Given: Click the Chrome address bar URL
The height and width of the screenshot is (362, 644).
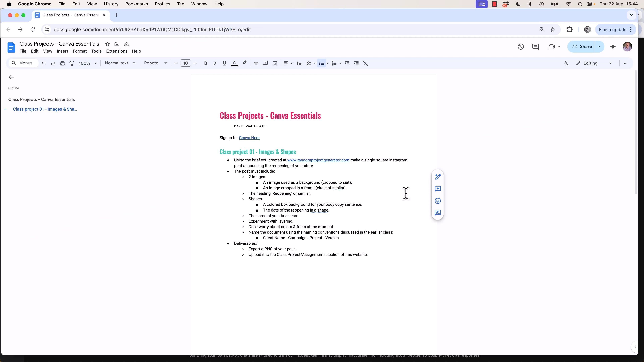Looking at the screenshot, I should coord(152,29).
